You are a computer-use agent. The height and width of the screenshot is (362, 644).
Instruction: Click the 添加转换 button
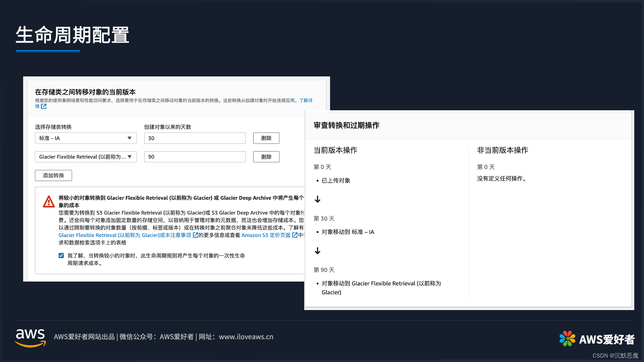(53, 175)
